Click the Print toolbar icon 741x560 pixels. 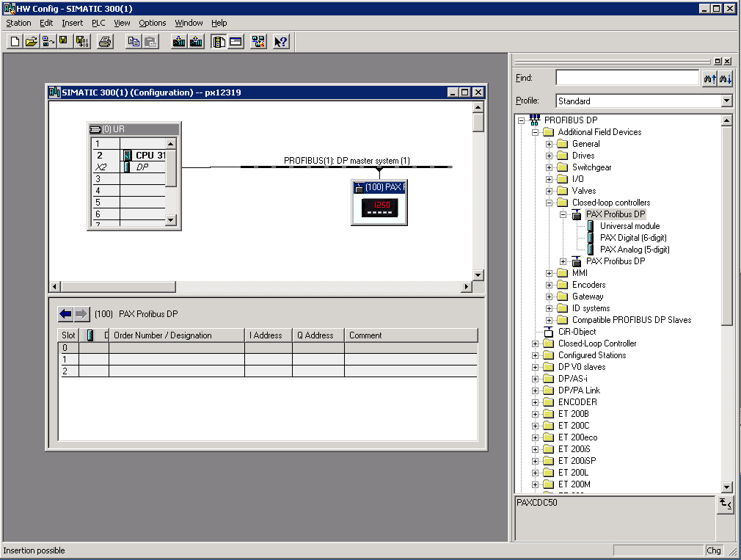[105, 42]
